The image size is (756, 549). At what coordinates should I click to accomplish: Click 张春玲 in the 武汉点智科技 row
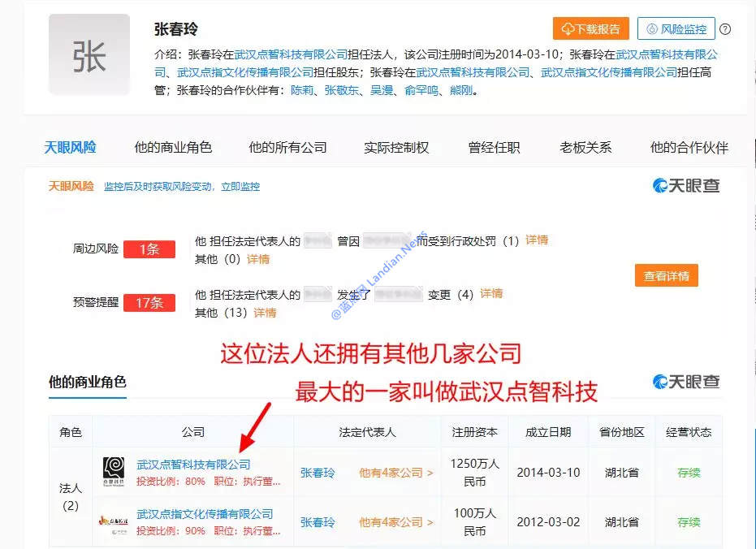coord(318,473)
